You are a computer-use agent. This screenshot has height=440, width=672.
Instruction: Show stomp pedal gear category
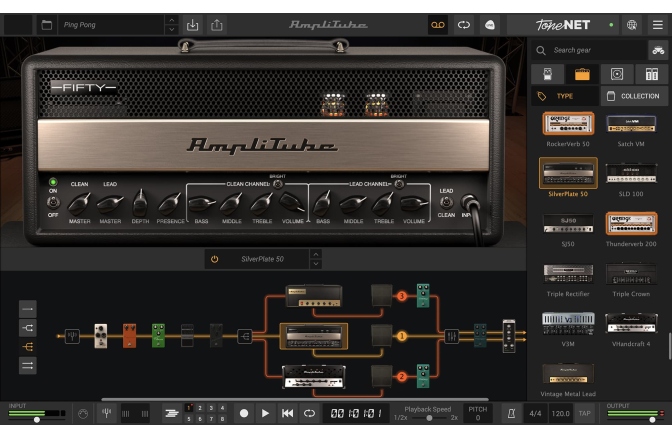point(547,74)
